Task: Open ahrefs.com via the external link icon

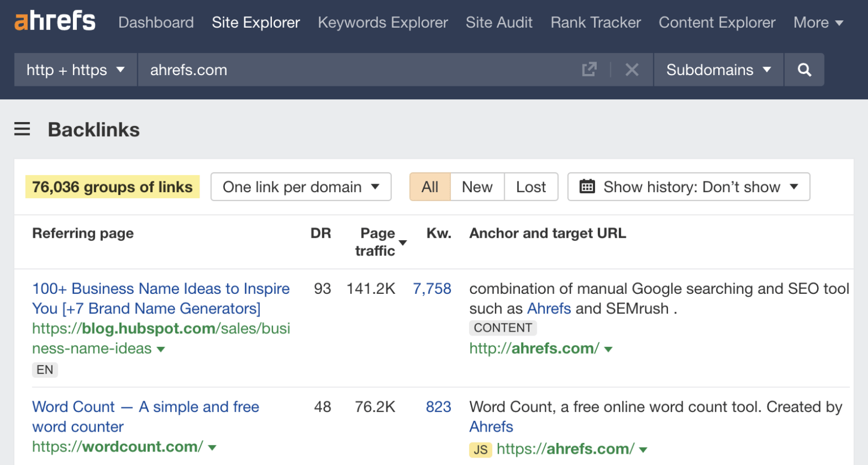Action: pyautogui.click(x=589, y=69)
